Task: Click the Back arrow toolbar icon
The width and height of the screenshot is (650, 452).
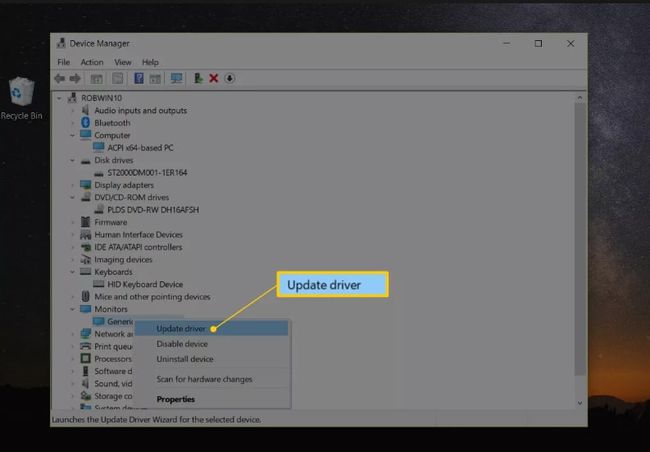Action: pos(60,78)
